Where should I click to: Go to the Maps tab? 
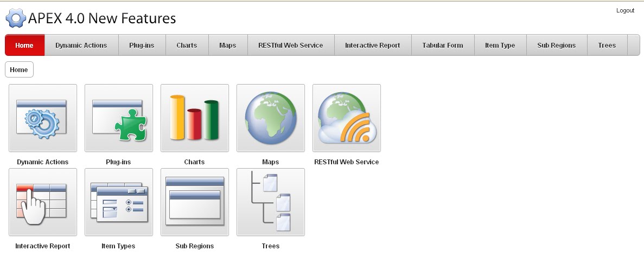pyautogui.click(x=227, y=45)
